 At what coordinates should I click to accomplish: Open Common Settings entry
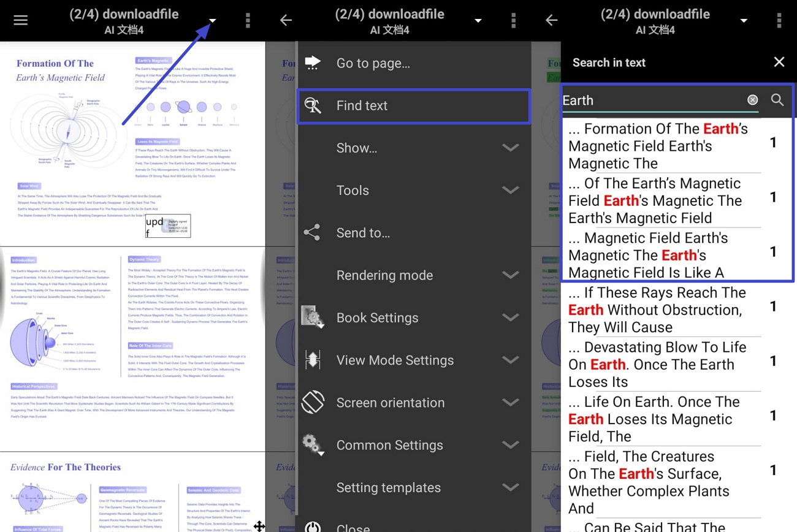[x=414, y=445]
